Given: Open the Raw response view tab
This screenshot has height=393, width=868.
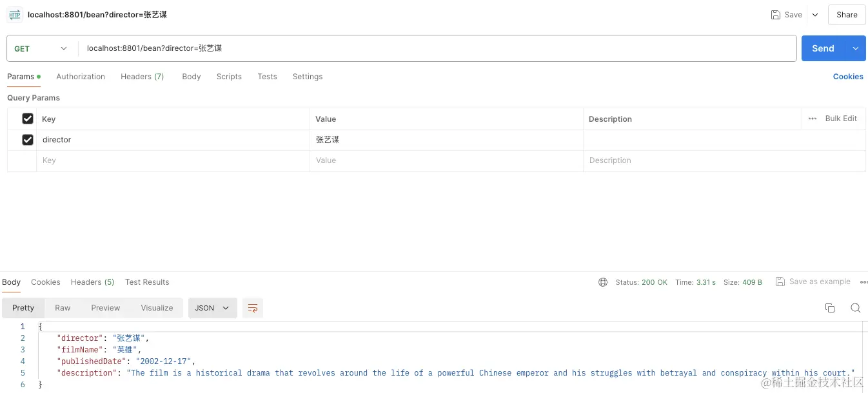Looking at the screenshot, I should click(x=63, y=308).
